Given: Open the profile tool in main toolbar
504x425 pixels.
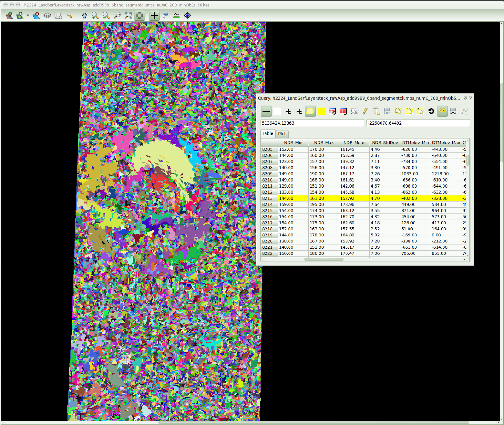Looking at the screenshot, I should pyautogui.click(x=176, y=15).
